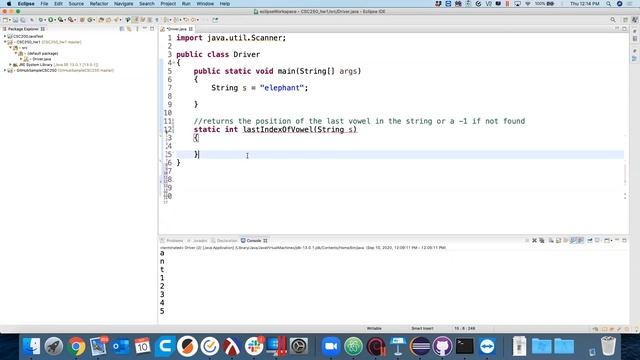Screen dimensions: 640x360
Task: Expand GitHubSampleCSC250 project node
Action: [5, 70]
